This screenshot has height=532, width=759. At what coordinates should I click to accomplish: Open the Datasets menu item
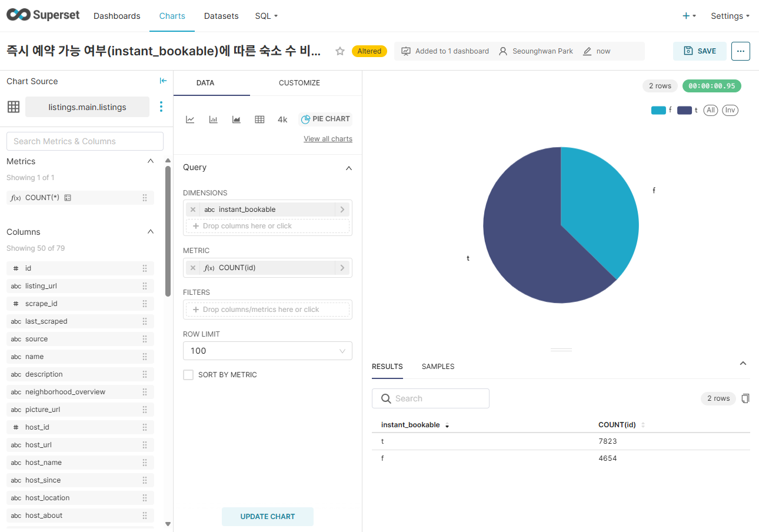click(x=221, y=16)
